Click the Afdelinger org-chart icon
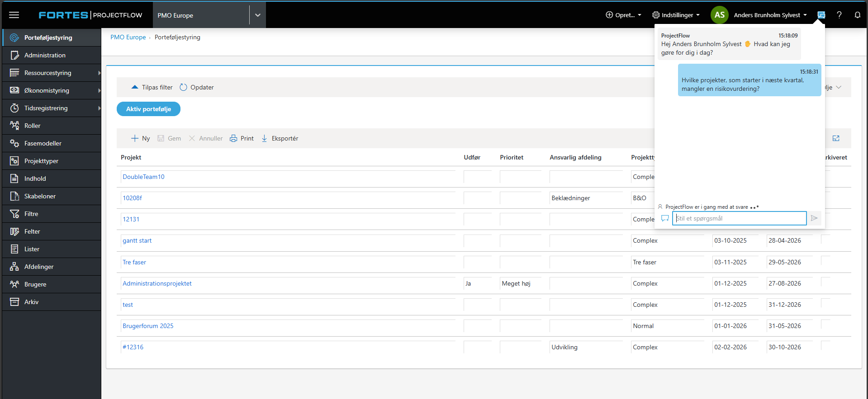Viewport: 868px width, 399px height. tap(14, 267)
